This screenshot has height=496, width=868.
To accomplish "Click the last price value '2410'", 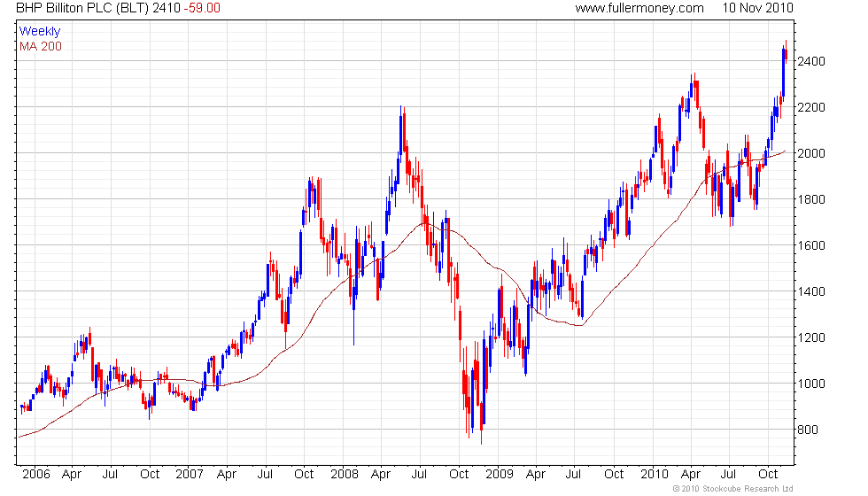I will coord(167,8).
